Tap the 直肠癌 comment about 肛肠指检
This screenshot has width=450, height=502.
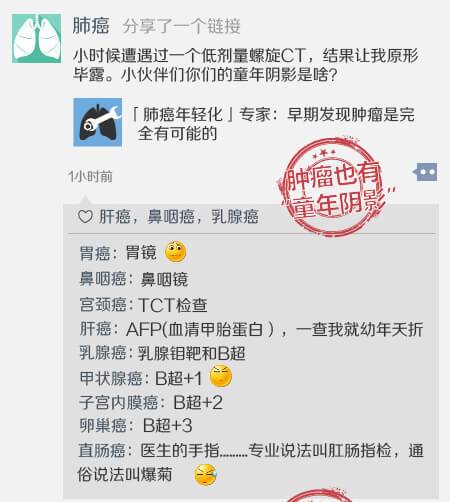pyautogui.click(x=250, y=463)
